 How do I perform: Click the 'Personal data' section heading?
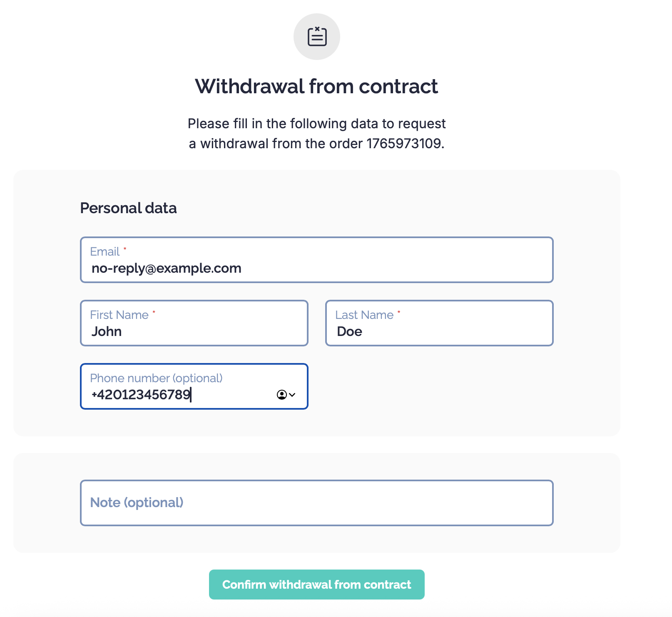point(128,208)
